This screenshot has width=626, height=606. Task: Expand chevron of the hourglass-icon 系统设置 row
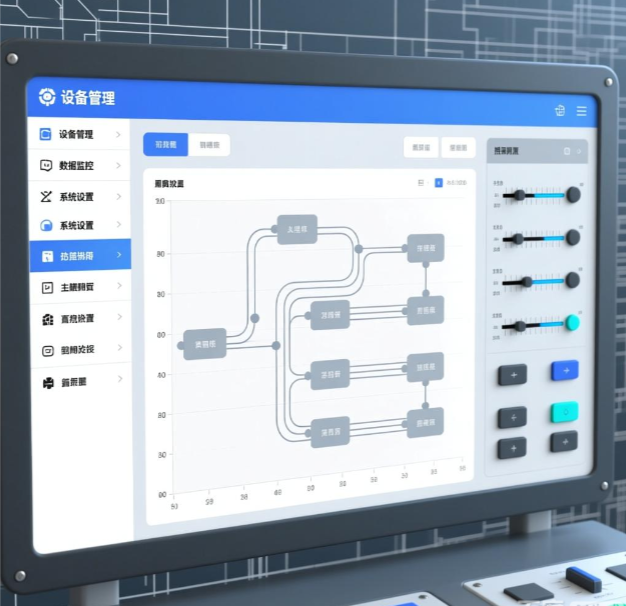click(119, 196)
